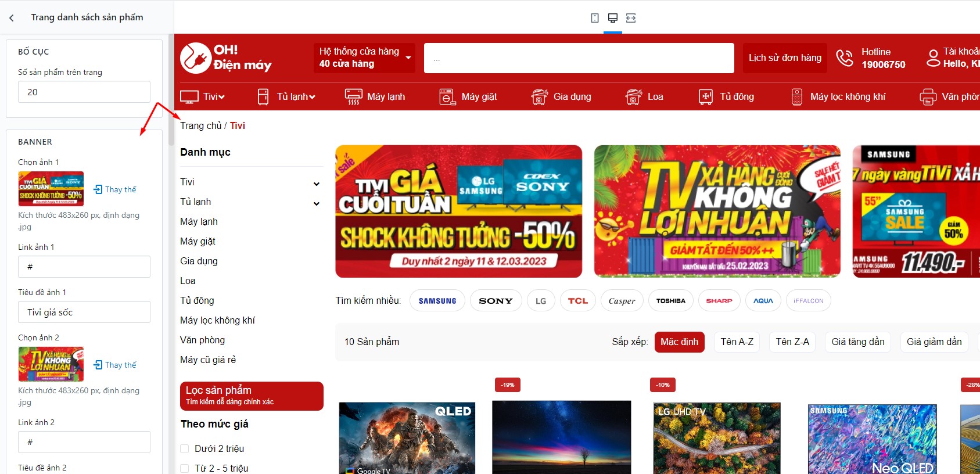Click the Trang chủ breadcrumb link

pyautogui.click(x=201, y=125)
